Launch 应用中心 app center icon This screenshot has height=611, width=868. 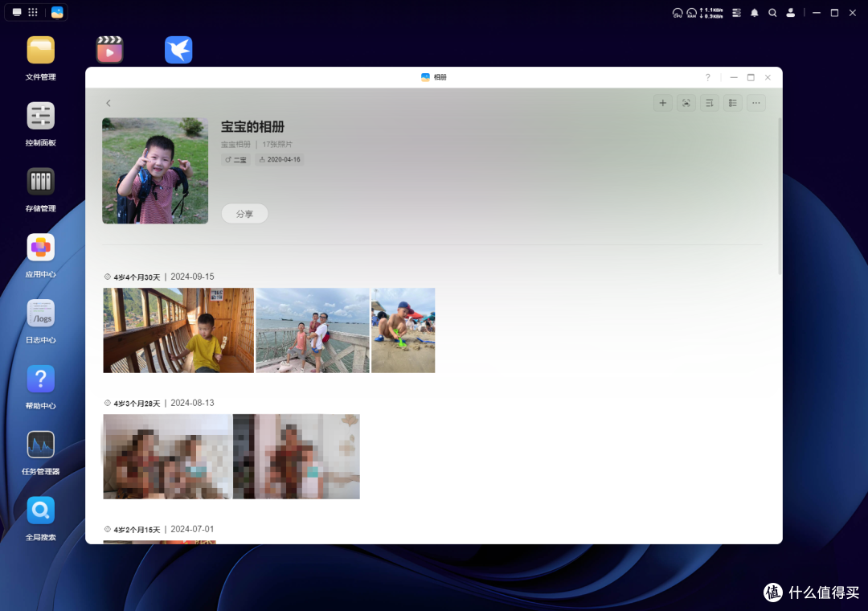(40, 247)
